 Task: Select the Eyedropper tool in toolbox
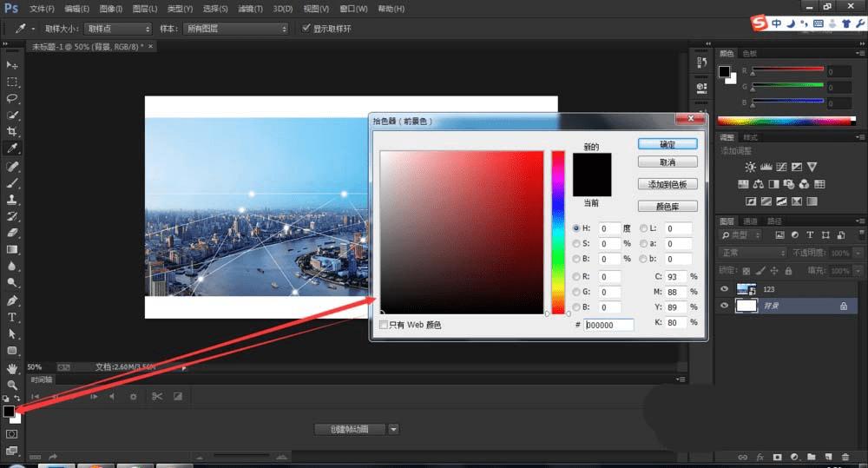(11, 148)
